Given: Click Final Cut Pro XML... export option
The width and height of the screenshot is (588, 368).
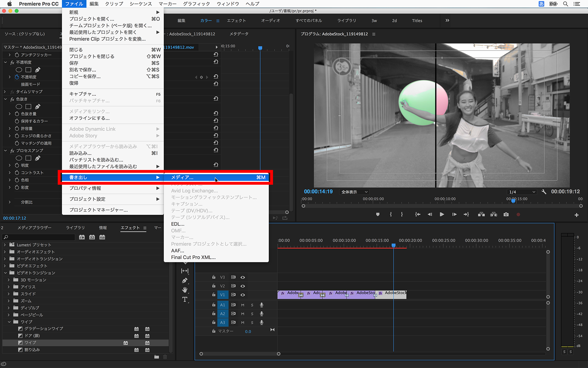Looking at the screenshot, I should (x=193, y=257).
